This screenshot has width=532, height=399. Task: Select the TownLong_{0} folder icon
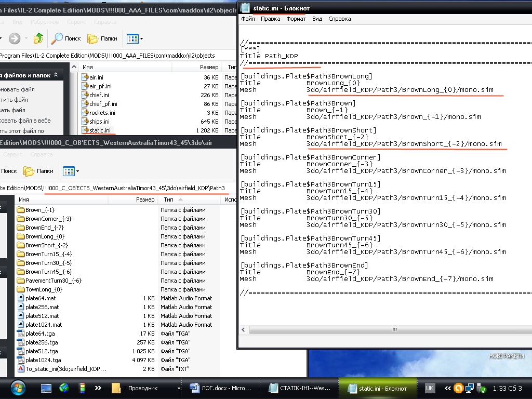(21, 289)
